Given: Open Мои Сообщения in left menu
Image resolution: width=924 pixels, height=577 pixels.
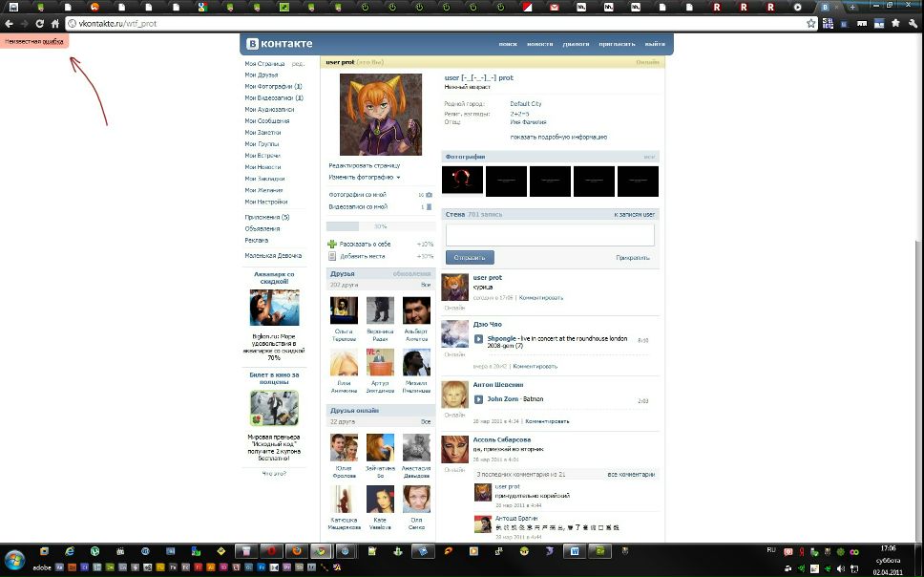Looking at the screenshot, I should click(x=266, y=121).
